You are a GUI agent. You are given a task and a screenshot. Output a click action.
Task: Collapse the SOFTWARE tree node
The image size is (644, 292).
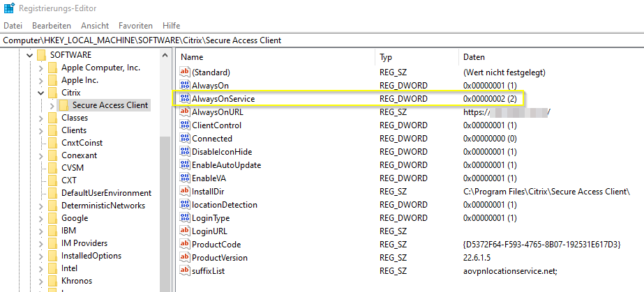(x=29, y=55)
